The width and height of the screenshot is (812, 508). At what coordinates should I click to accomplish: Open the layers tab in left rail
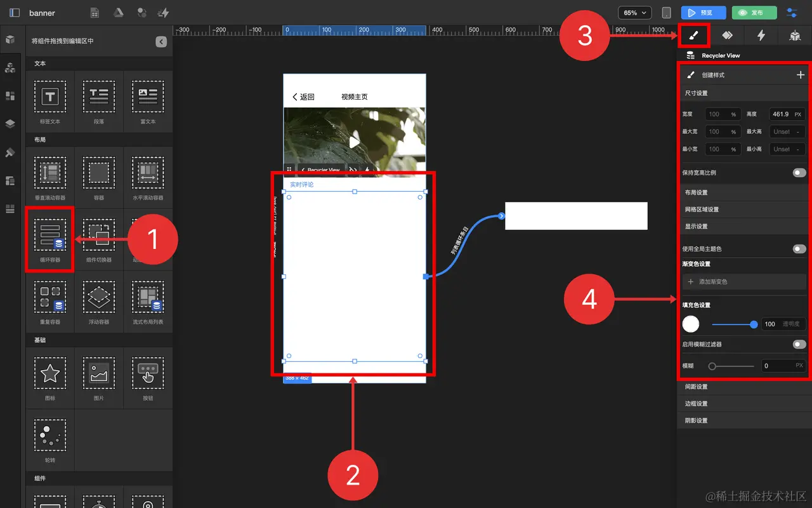[10, 123]
